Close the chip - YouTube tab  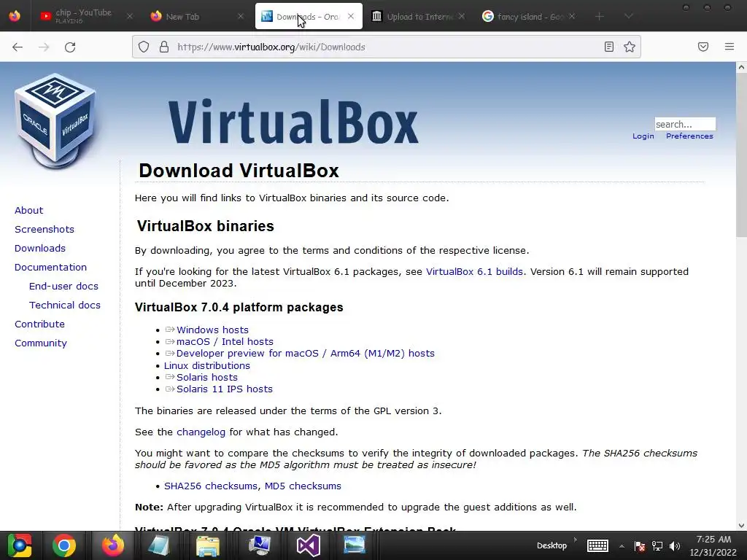tap(130, 16)
